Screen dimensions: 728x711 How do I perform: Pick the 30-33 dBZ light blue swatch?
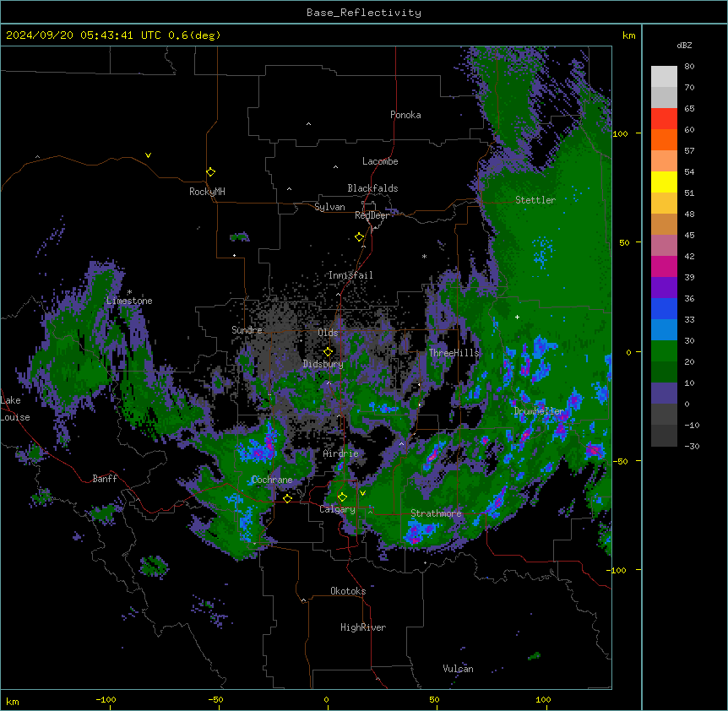tap(664, 330)
